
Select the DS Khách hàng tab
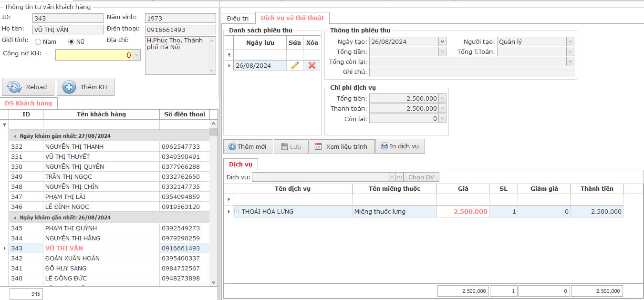point(29,103)
